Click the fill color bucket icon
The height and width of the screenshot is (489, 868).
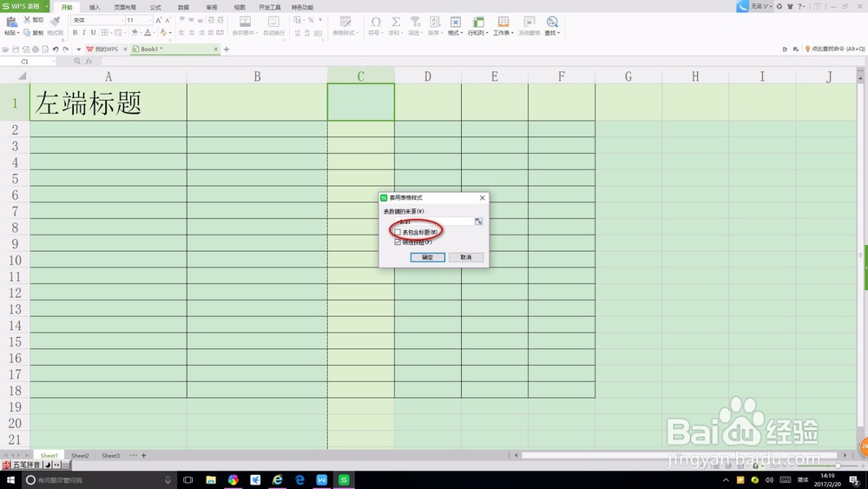tap(135, 33)
